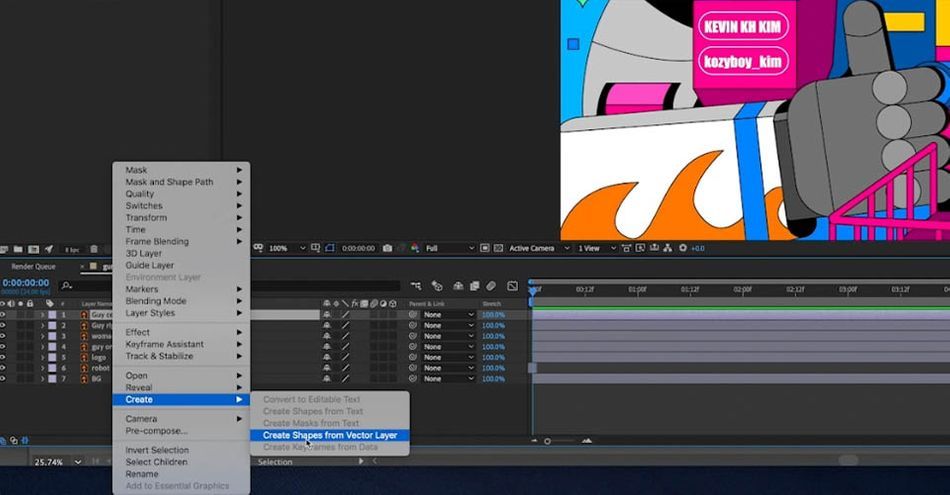Click the 0:00:00:00 timeline timecode
Screen dimensions: 950x495
click(x=25, y=283)
